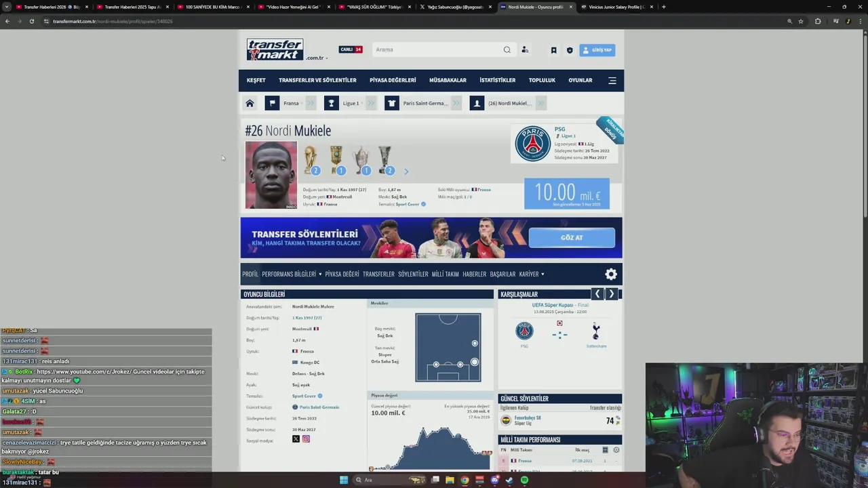Screen dimensions: 868x488
Task: Open the Sport Cover agent link in Oyuncu Bilgileri
Action: click(304, 396)
